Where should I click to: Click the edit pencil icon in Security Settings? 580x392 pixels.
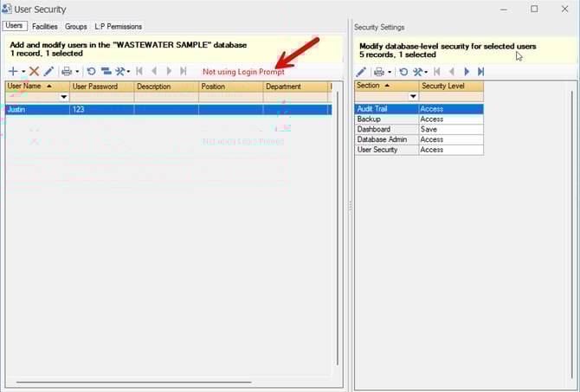361,71
